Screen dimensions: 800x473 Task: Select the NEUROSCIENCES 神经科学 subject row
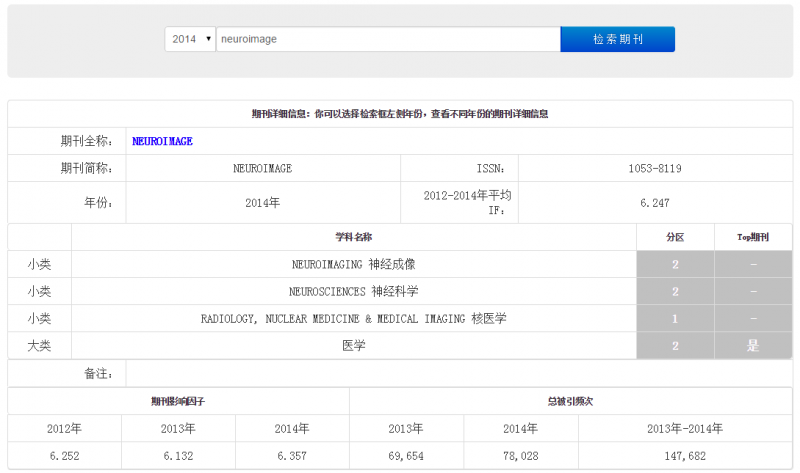354,291
